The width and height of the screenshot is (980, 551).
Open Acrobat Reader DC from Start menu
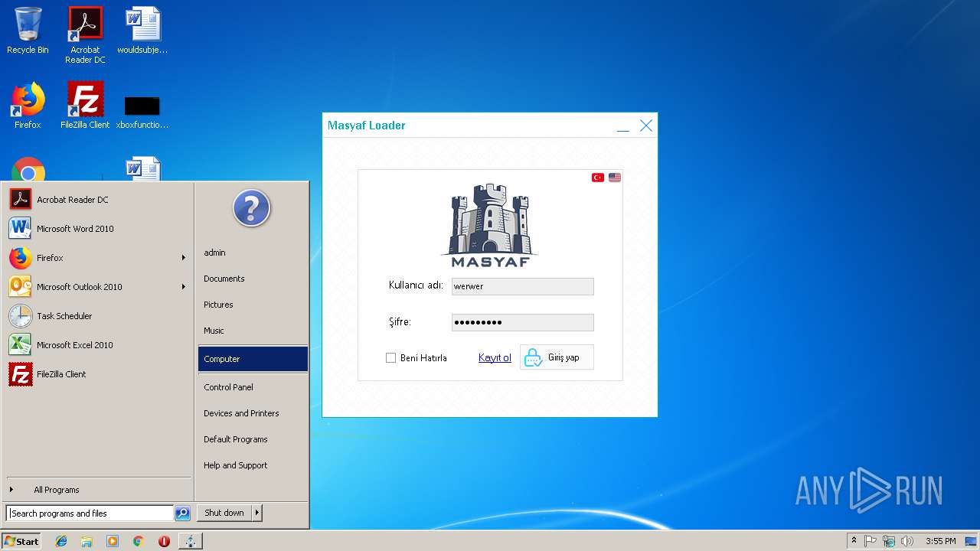97,200
